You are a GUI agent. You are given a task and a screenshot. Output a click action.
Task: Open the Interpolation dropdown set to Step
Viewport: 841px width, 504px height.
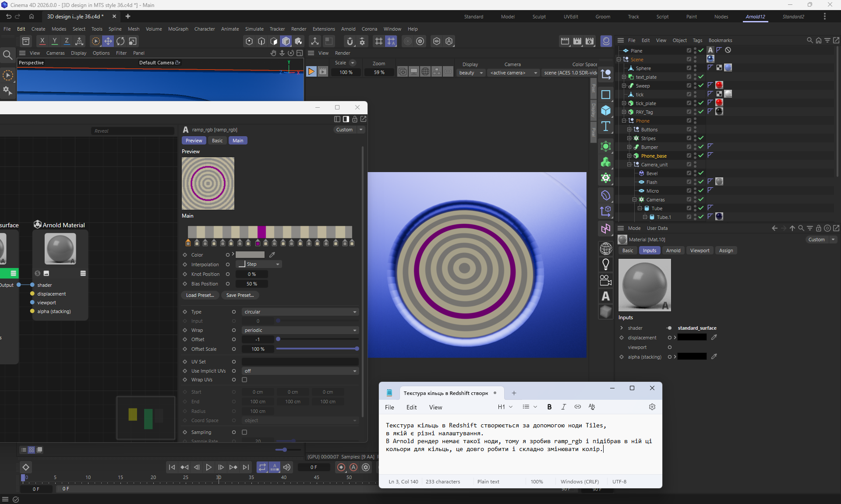coord(259,264)
